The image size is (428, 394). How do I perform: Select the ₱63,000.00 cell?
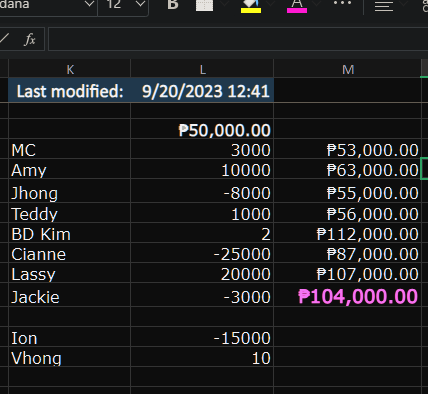coord(347,169)
